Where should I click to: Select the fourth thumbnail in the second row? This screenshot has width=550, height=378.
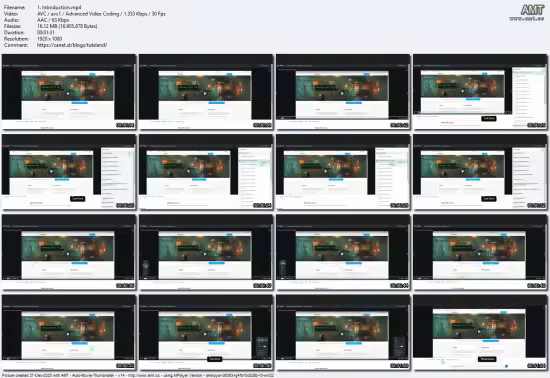(x=480, y=172)
